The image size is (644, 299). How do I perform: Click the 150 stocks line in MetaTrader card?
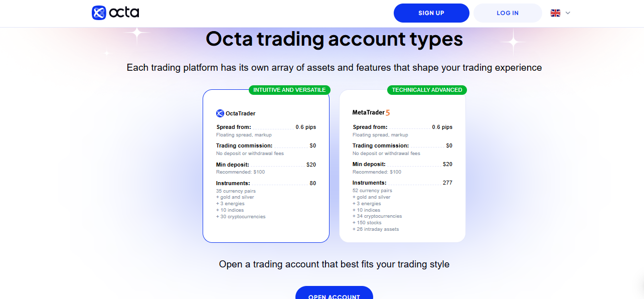pyautogui.click(x=367, y=223)
